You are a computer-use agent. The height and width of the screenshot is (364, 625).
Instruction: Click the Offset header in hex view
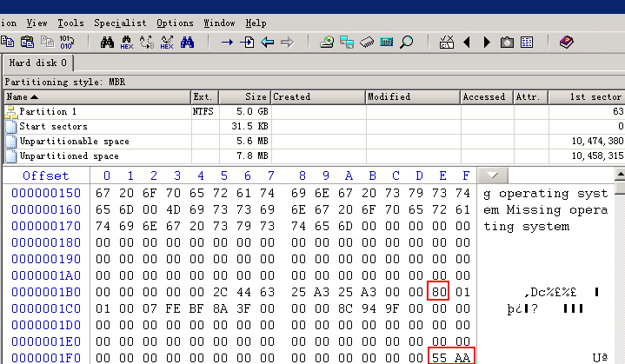click(x=46, y=175)
